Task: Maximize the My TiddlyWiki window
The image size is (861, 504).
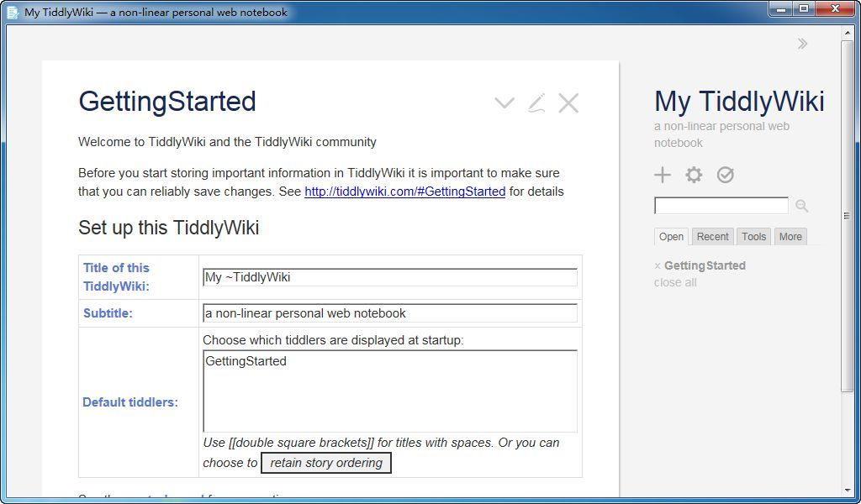Action: click(803, 8)
